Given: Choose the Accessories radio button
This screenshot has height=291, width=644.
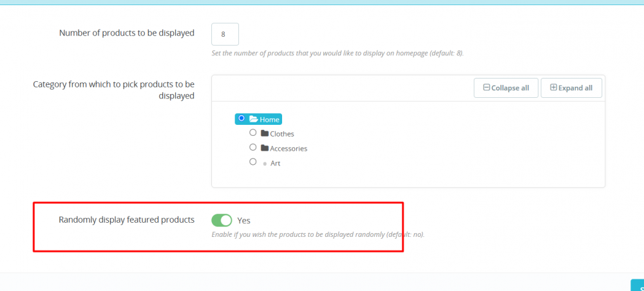Looking at the screenshot, I should coord(252,147).
